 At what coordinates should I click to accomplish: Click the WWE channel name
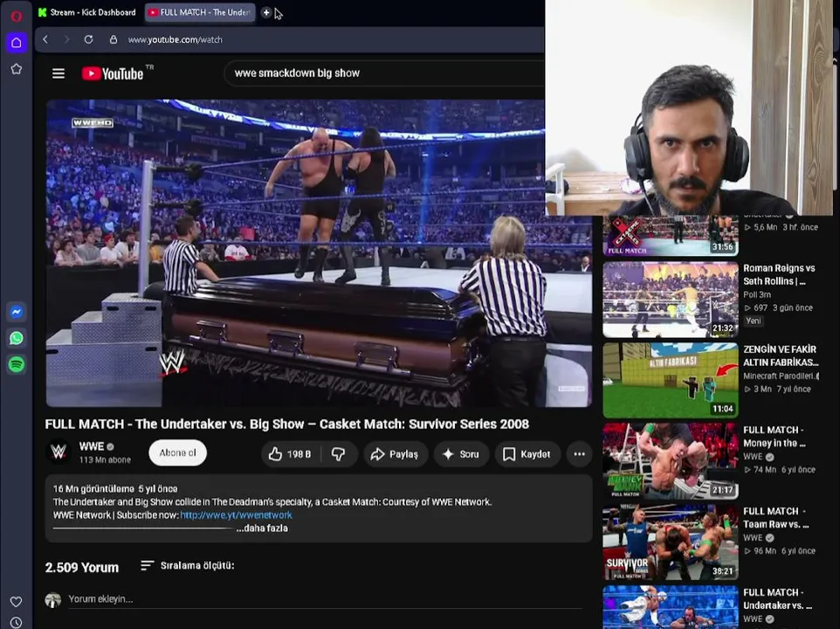click(92, 446)
